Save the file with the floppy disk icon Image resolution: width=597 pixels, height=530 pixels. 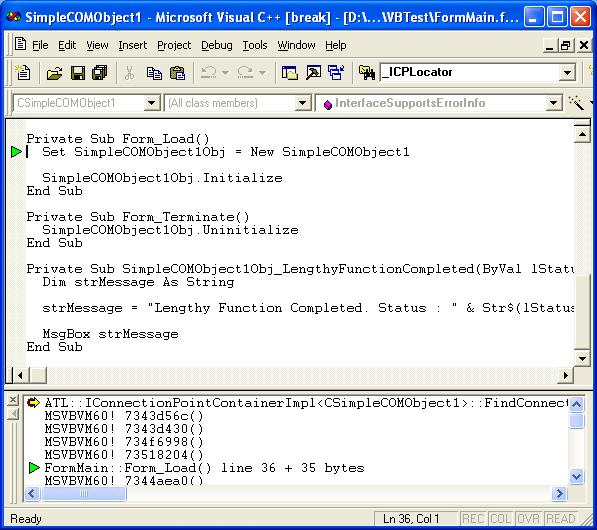[x=78, y=72]
